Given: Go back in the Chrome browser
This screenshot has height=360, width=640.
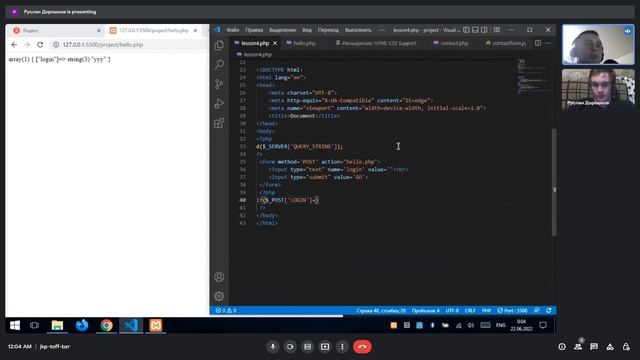Looking at the screenshot, I should tap(14, 44).
